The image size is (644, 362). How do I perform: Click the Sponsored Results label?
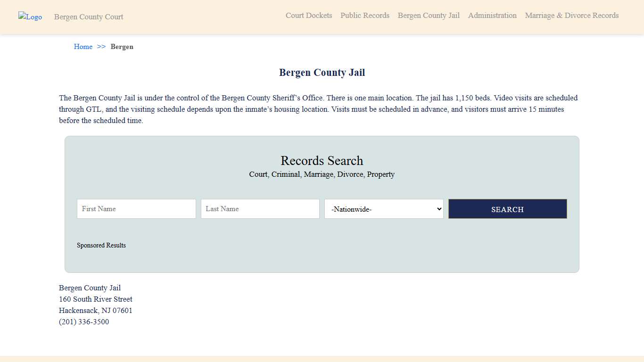(101, 245)
